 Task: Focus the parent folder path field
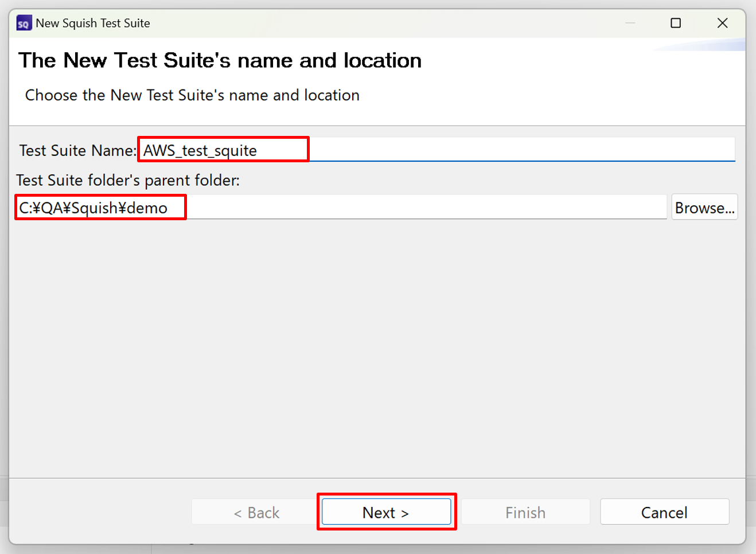424,207
